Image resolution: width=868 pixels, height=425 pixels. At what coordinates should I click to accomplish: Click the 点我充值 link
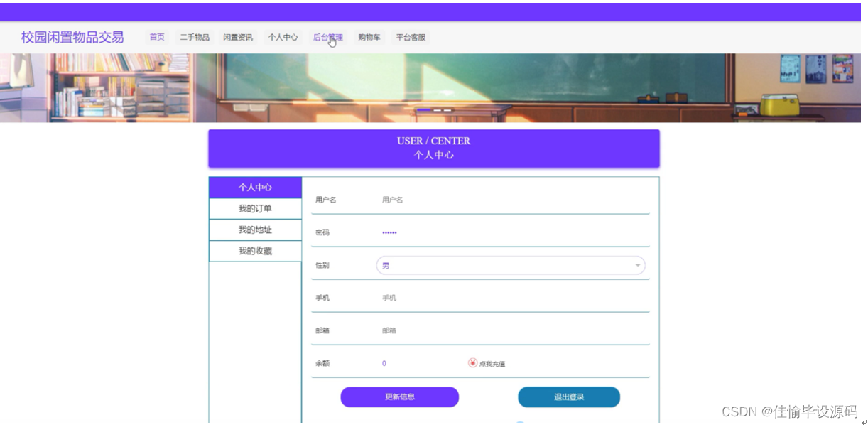click(x=492, y=364)
